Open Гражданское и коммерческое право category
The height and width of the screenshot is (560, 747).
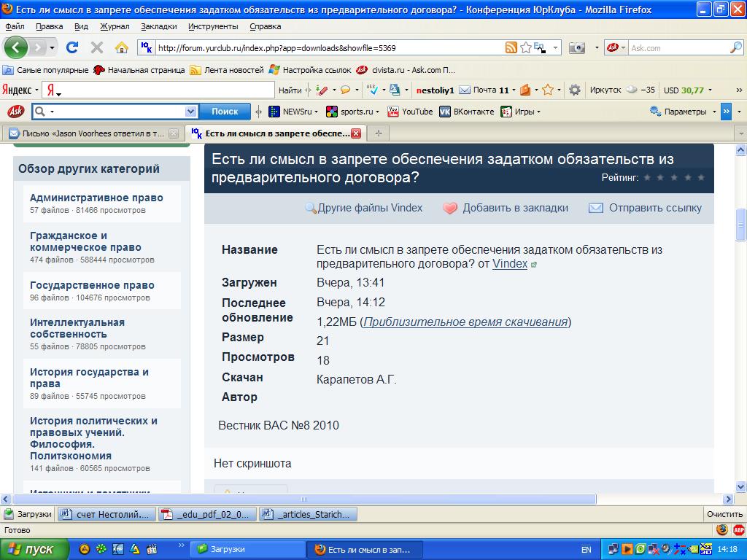(x=85, y=241)
